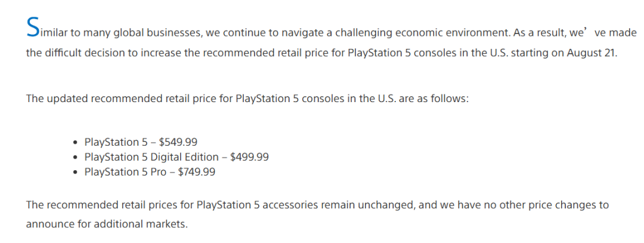Click the words "announce for additional markets."
This screenshot has height=243, width=644.
click(106, 224)
